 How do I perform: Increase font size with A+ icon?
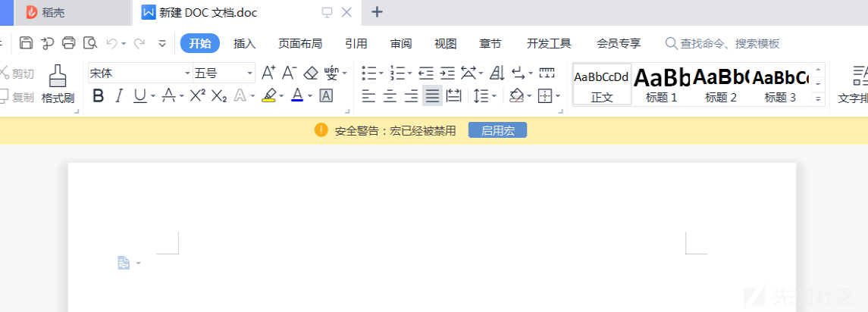tap(268, 73)
